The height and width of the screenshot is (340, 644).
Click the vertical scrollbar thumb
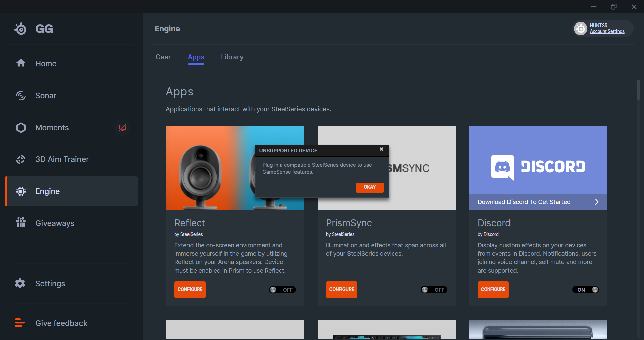[638, 90]
